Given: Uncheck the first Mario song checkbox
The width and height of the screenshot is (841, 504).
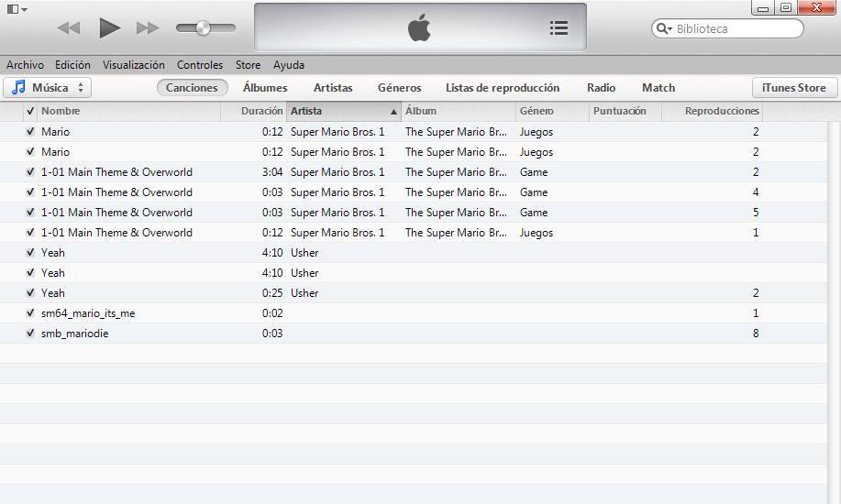Looking at the screenshot, I should point(30,131).
